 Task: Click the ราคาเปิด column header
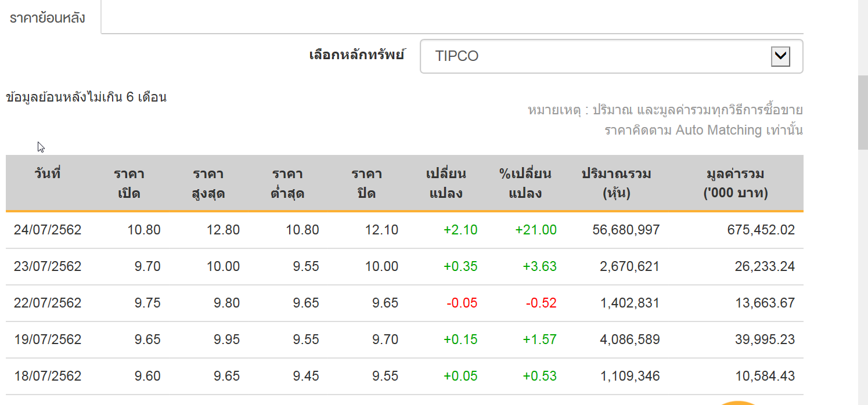129,183
